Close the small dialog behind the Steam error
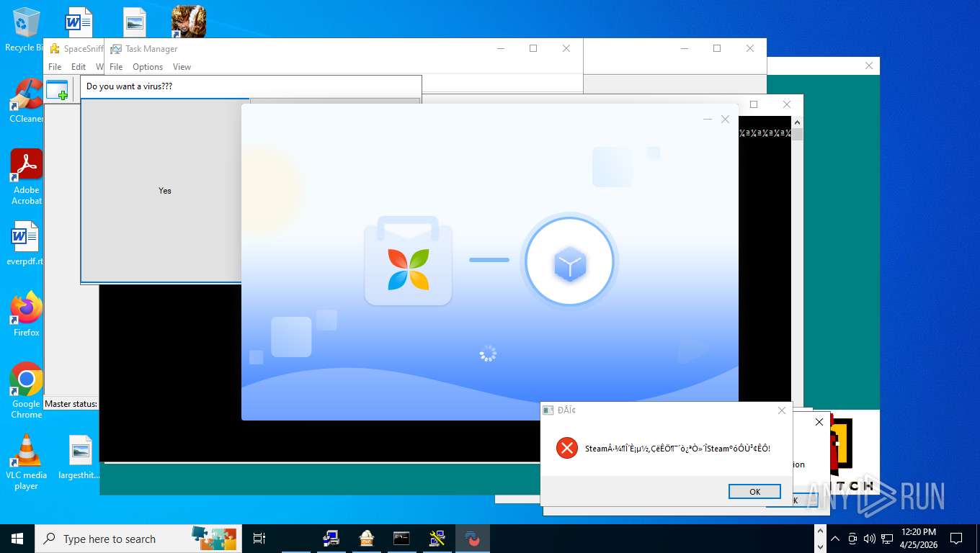 coord(819,422)
